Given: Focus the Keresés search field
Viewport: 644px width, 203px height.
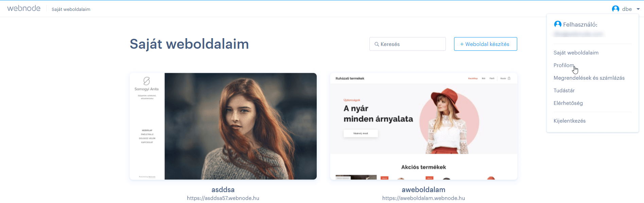Looking at the screenshot, I should (x=407, y=44).
